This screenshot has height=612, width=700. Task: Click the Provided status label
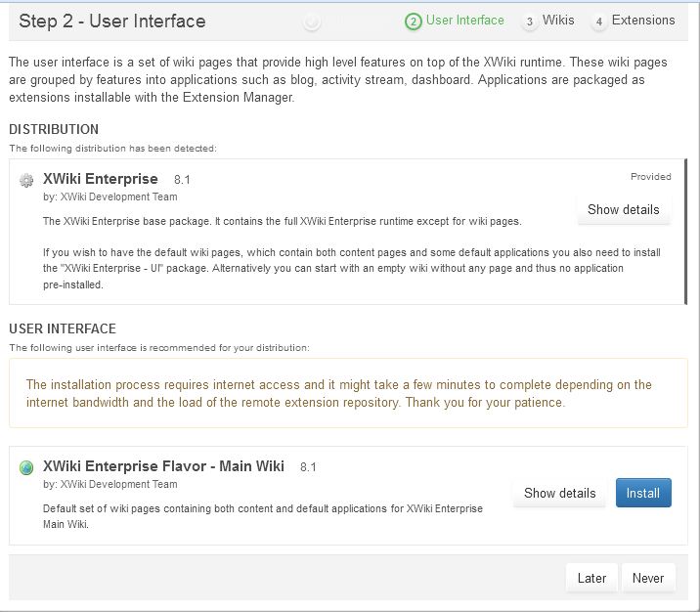[x=650, y=176]
